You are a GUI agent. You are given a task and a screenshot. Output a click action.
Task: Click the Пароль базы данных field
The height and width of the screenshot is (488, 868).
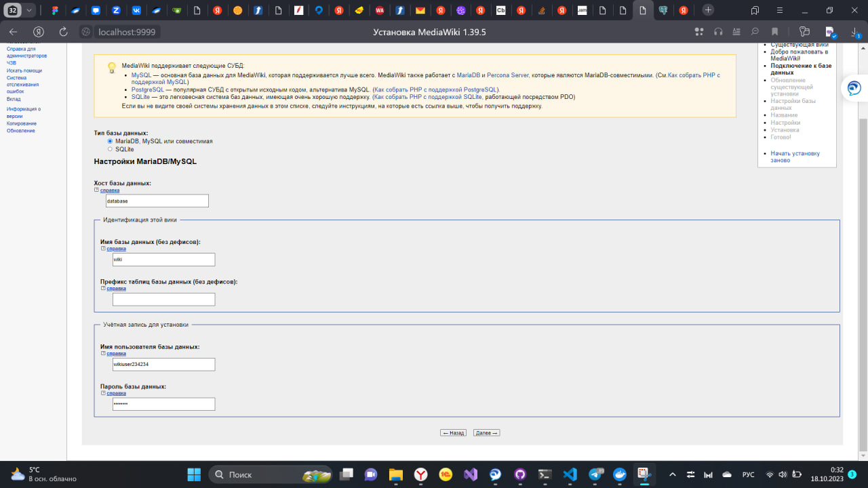(x=163, y=404)
